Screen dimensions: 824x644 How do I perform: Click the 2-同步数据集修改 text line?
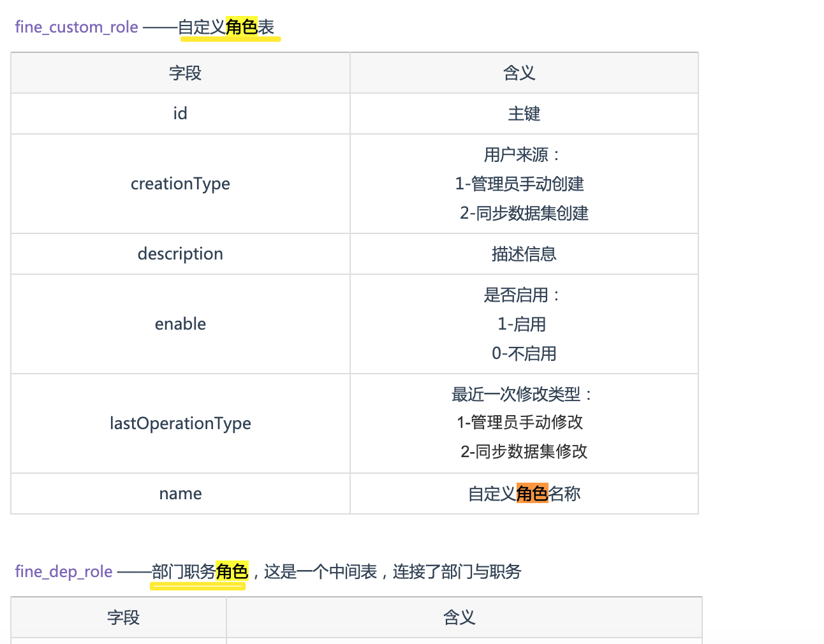[x=524, y=451]
